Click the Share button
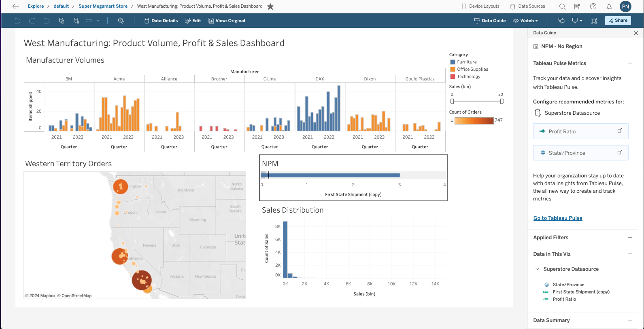This screenshot has height=329, width=644. coord(618,21)
